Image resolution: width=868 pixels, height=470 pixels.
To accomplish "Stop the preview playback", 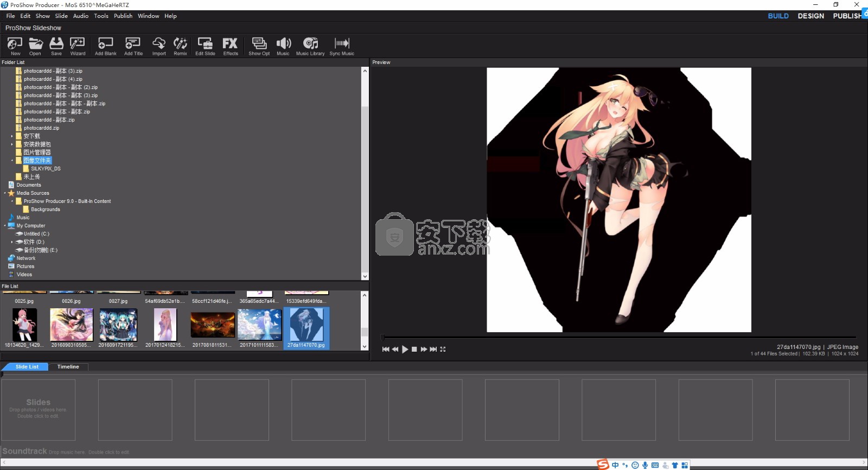I will click(414, 350).
